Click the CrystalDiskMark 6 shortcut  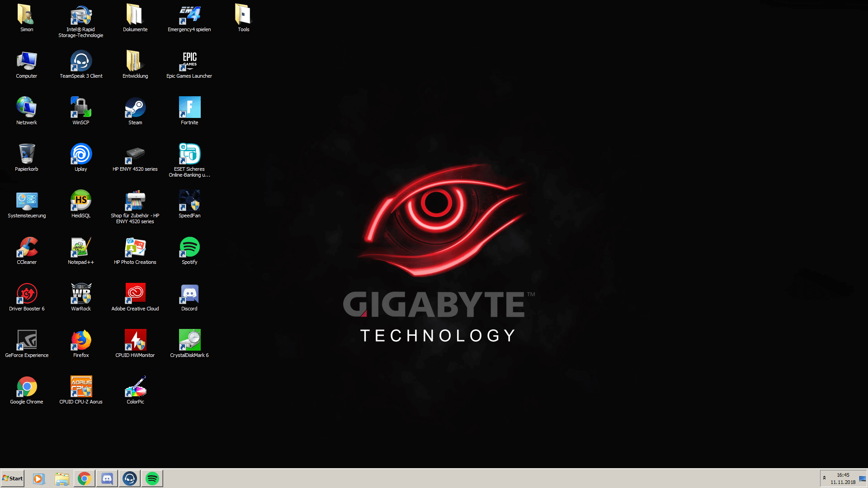click(x=189, y=340)
